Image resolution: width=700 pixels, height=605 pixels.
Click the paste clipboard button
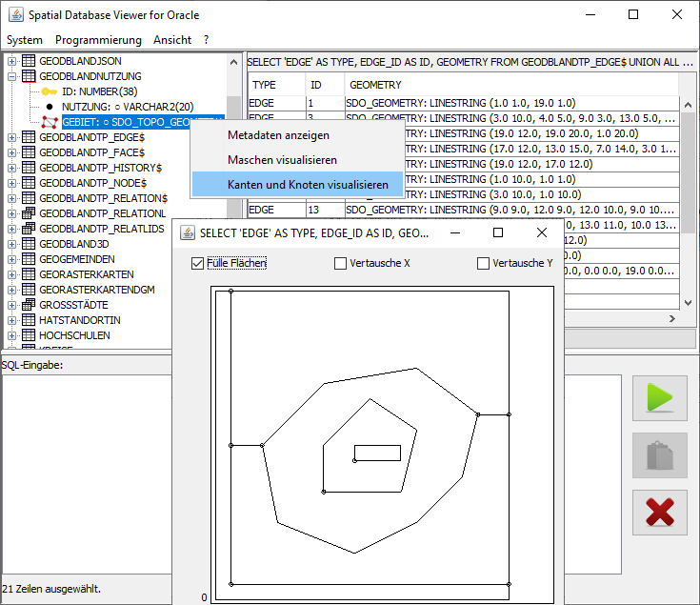[659, 455]
